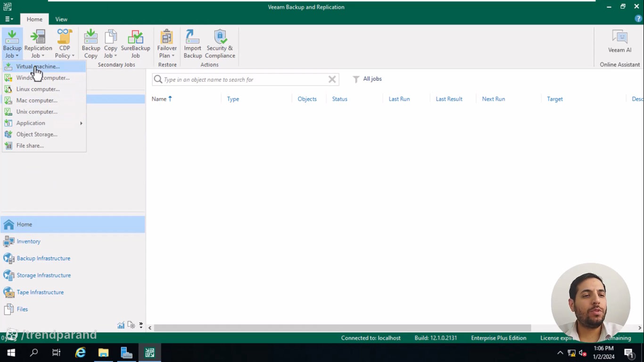Image resolution: width=644 pixels, height=362 pixels.
Task: Launch Internet Explorer from the taskbar
Action: 81,353
